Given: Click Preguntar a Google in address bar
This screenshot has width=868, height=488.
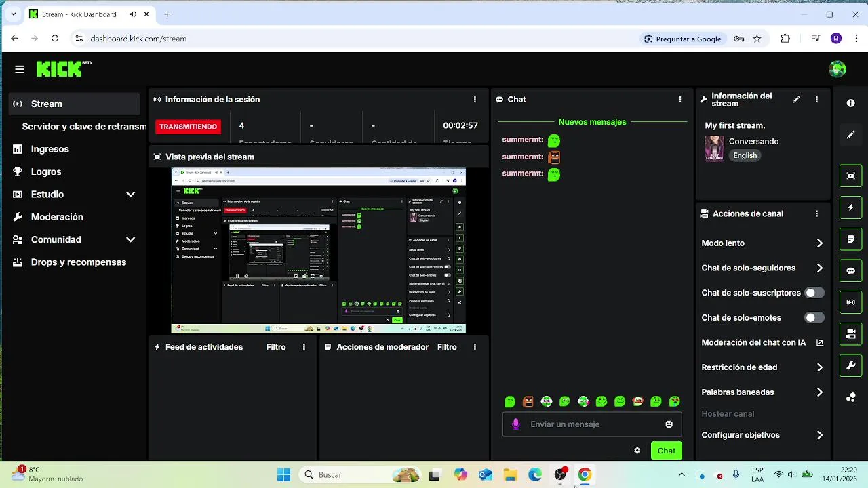Looking at the screenshot, I should pos(682,39).
